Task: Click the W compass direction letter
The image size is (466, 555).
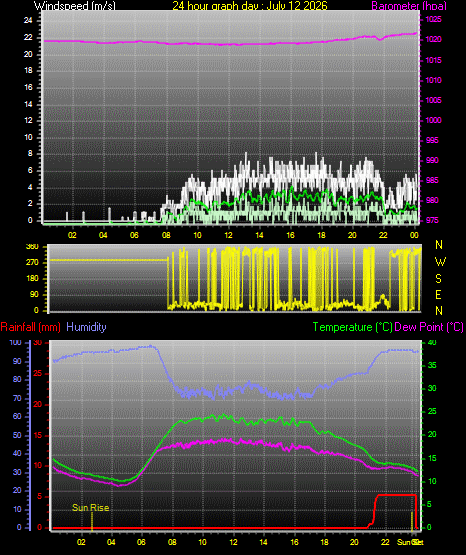Action: coord(440,262)
